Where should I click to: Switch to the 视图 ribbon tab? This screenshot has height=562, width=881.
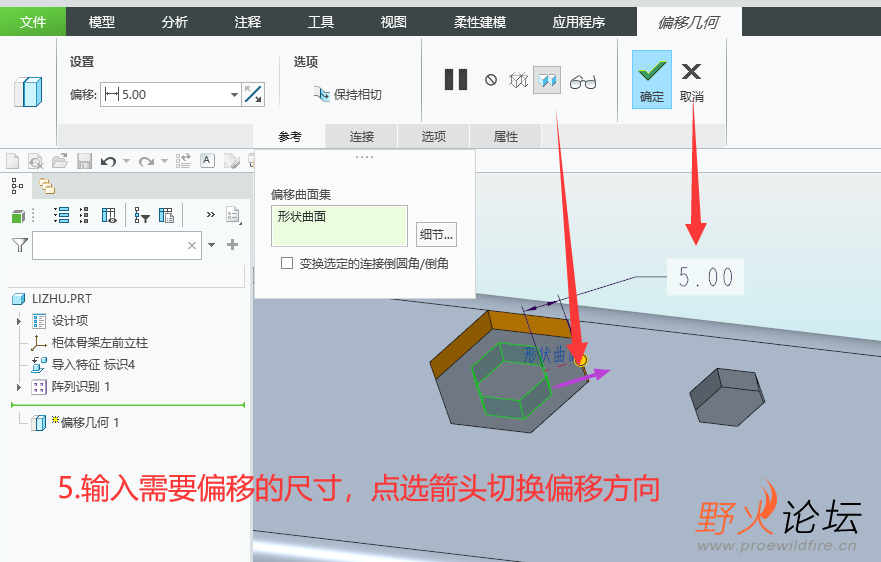tap(394, 22)
